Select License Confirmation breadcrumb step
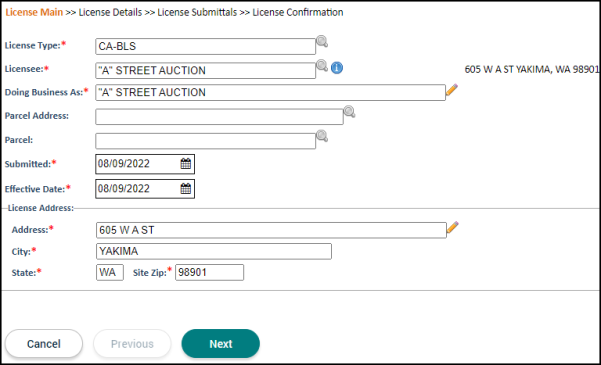 click(298, 12)
